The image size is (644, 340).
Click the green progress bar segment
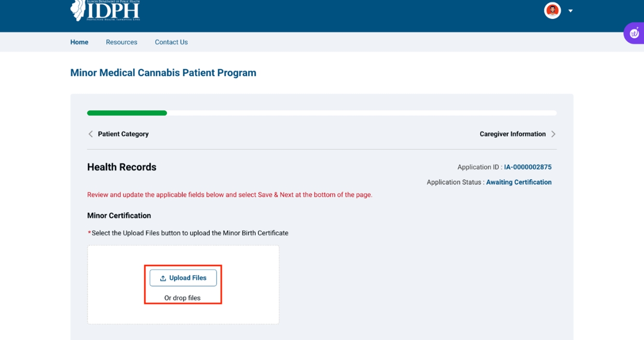[127, 113]
